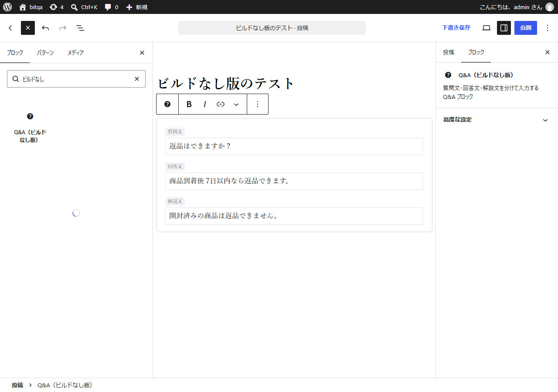Open the bitqa site home link
The width and height of the screenshot is (558, 392).
(31, 7)
